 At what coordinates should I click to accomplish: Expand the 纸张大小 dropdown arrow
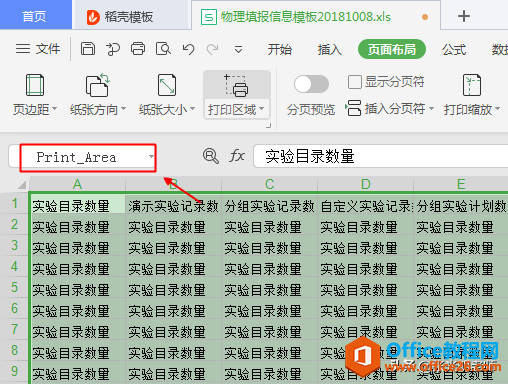(192, 109)
